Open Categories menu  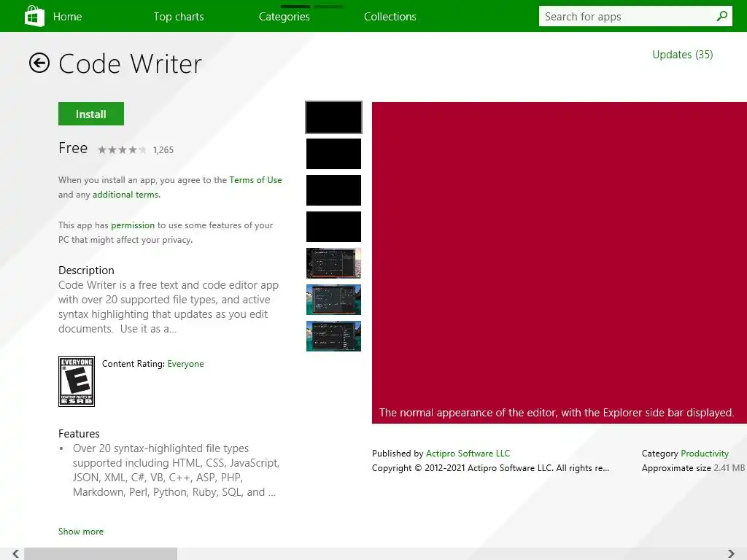pyautogui.click(x=284, y=17)
